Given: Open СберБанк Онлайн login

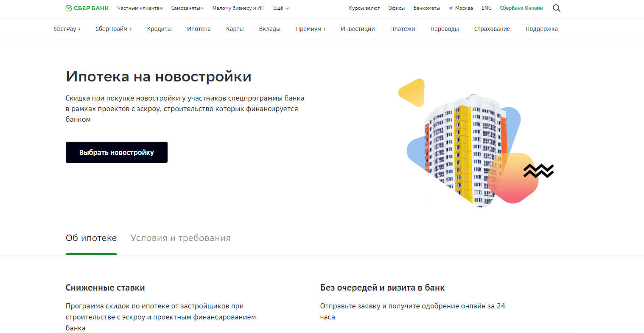Looking at the screenshot, I should click(x=521, y=8).
